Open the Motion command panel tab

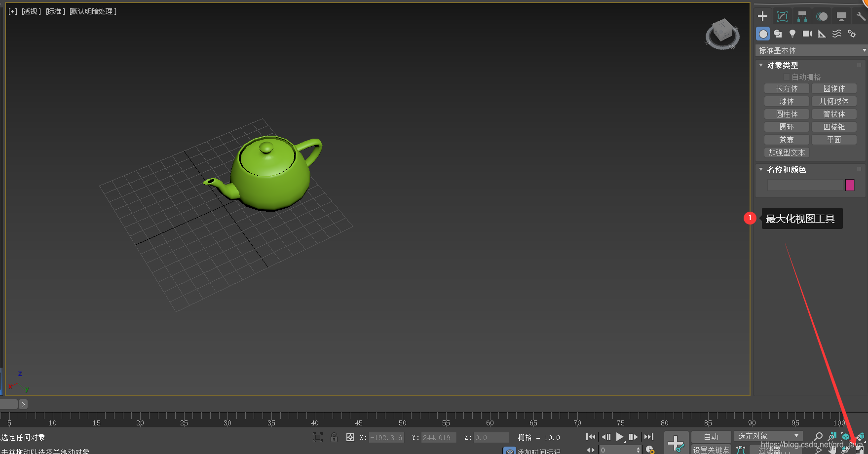pyautogui.click(x=822, y=16)
